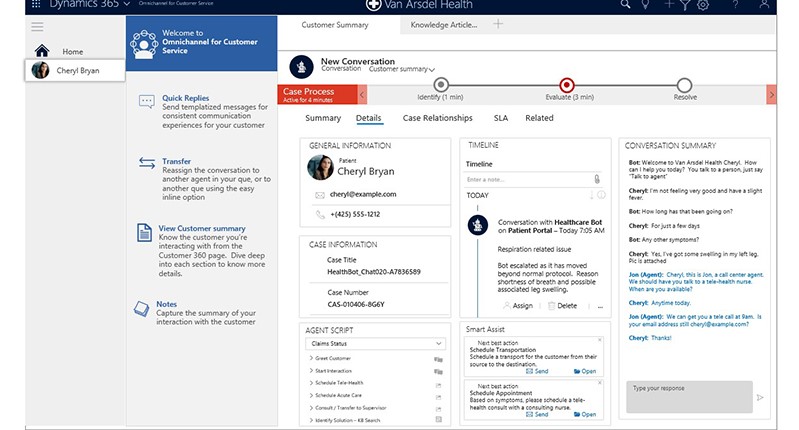Expand the Greet Customer script step
Image resolution: width=799 pixels, height=430 pixels.
pyautogui.click(x=311, y=358)
